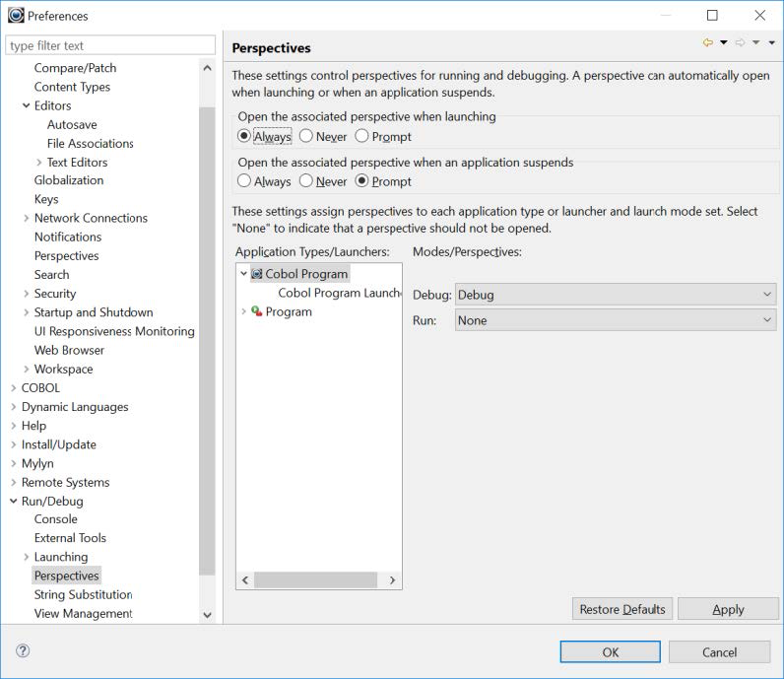Expand the Install/Update node
The image size is (784, 679).
coord(14,444)
